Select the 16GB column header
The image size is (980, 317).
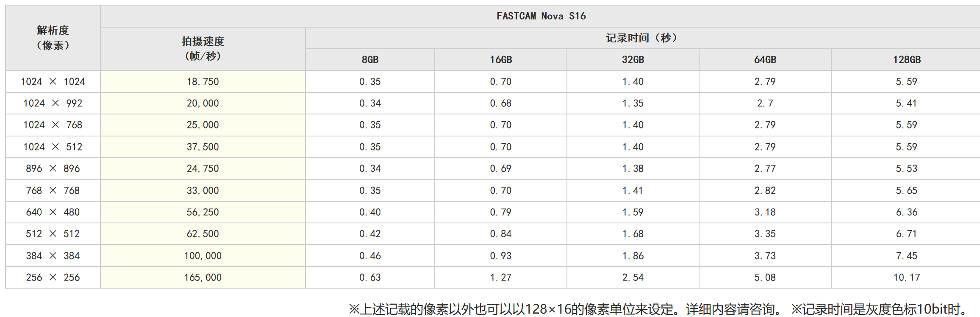point(501,60)
